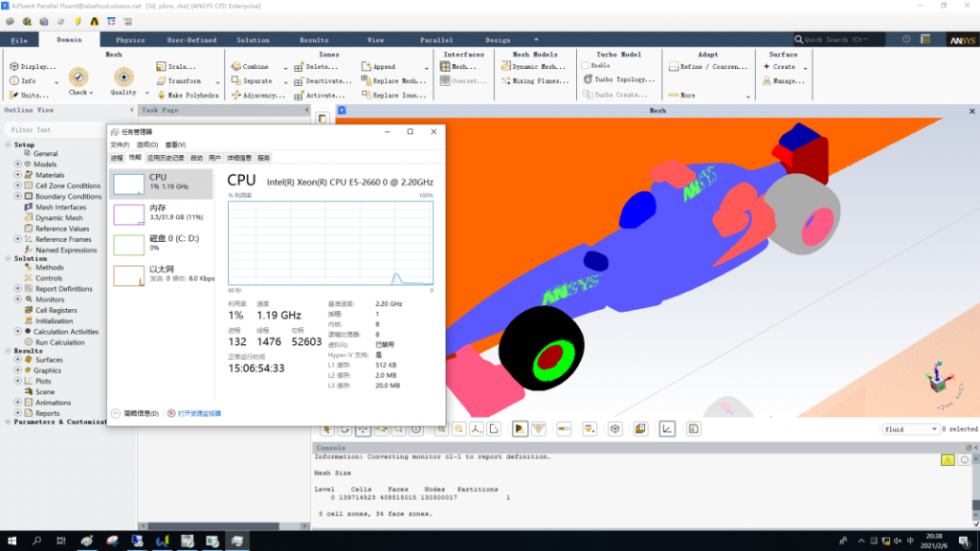The image size is (980, 551).
Task: Click Refine / Coarsen button
Action: pyautogui.click(x=711, y=67)
